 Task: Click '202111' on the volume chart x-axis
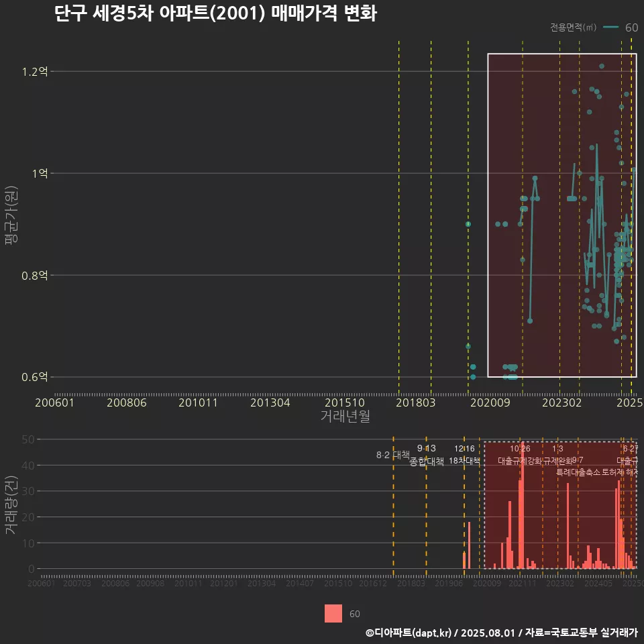click(x=523, y=583)
